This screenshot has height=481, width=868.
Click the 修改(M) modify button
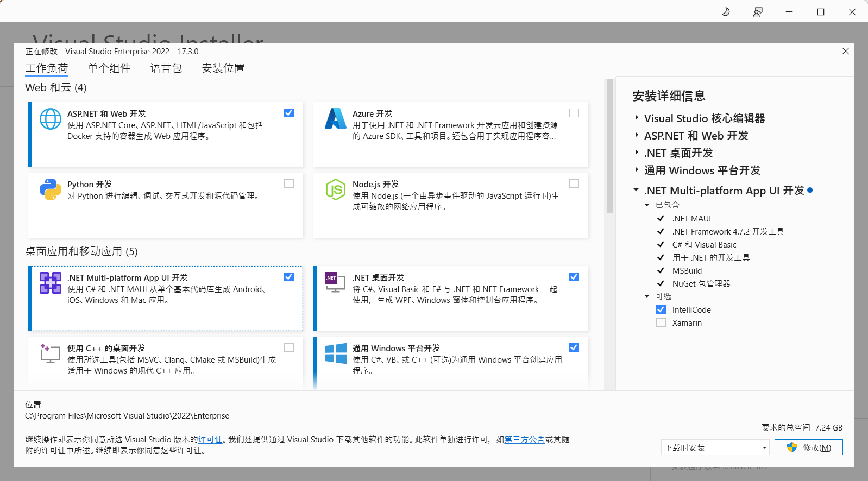[809, 447]
